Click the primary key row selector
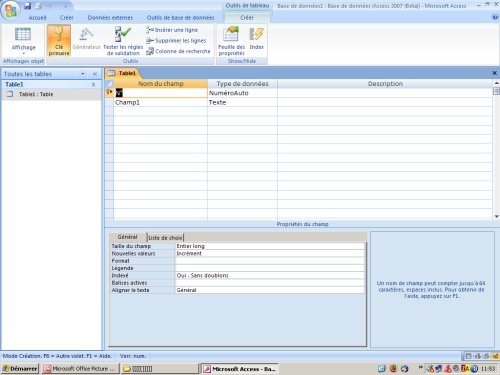500x375 pixels. [x=109, y=93]
